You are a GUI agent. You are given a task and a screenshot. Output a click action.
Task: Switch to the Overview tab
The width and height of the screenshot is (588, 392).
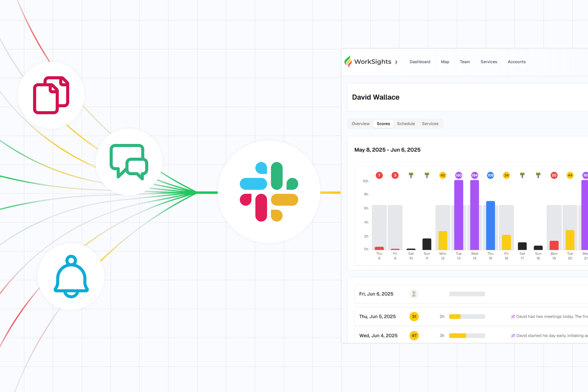[360, 124]
